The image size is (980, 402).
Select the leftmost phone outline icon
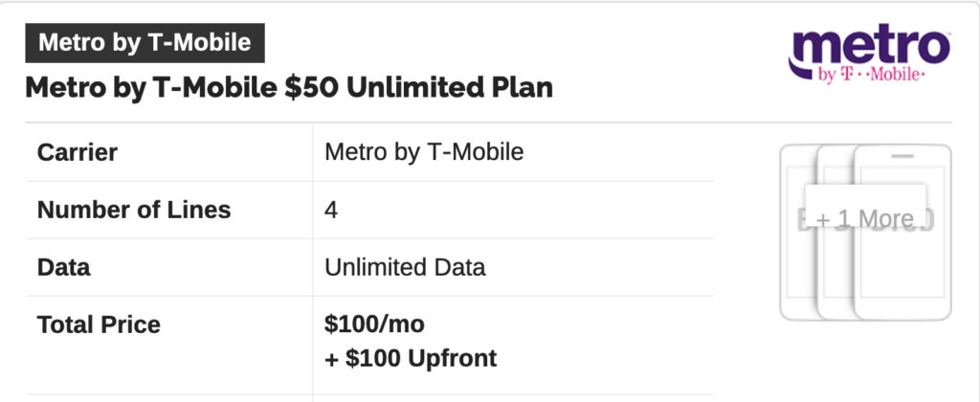tap(799, 233)
